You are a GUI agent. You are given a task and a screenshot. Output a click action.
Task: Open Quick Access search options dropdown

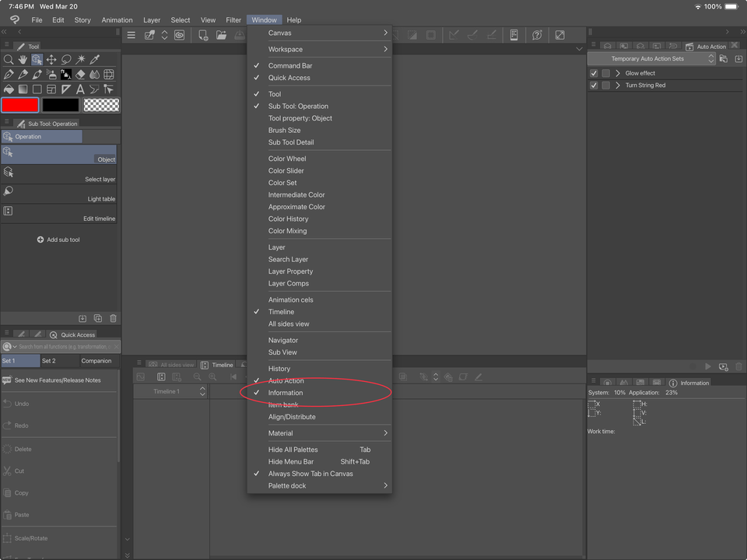point(9,347)
